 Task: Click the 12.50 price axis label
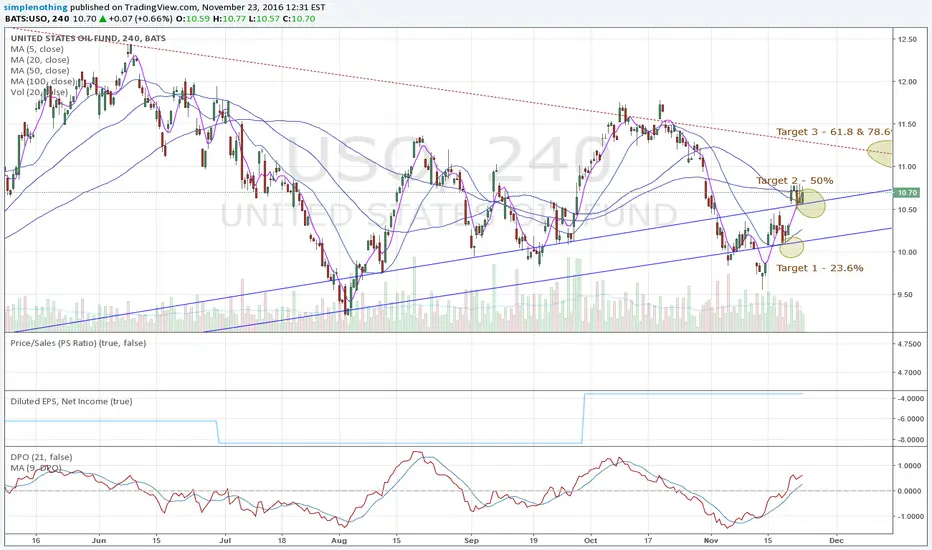(907, 39)
